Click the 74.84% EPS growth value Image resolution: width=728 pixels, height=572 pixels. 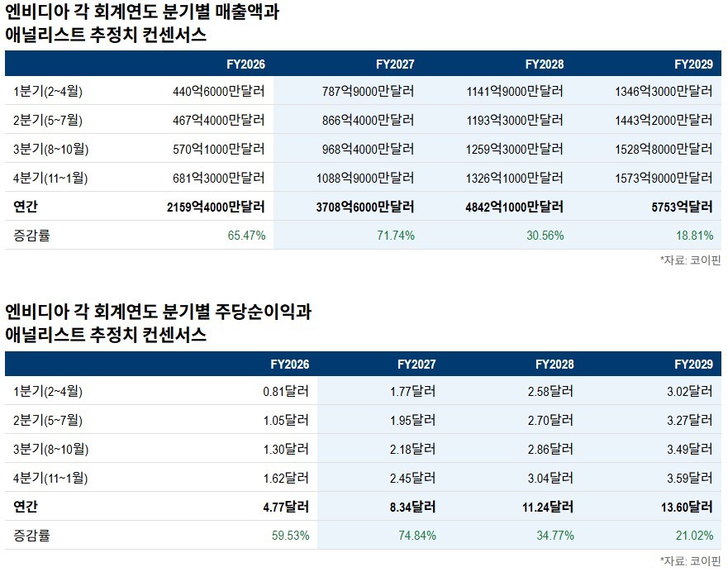tap(417, 536)
